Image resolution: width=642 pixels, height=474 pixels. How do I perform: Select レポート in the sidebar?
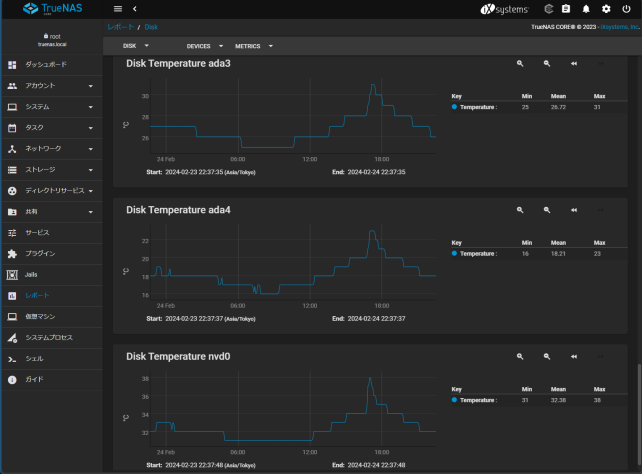click(x=52, y=296)
